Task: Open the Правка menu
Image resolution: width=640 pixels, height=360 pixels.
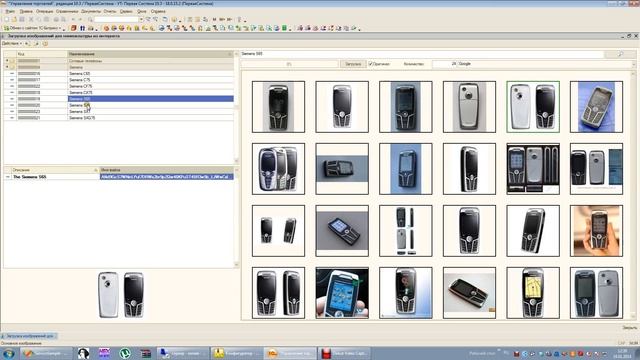Action: pyautogui.click(x=26, y=11)
